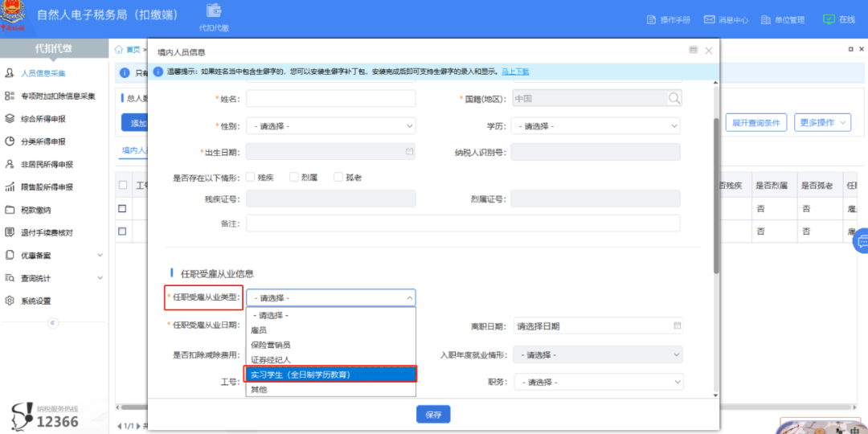This screenshot has width=868, height=434.
Task: Choose 雇员 from dropdown list
Action: pos(331,330)
